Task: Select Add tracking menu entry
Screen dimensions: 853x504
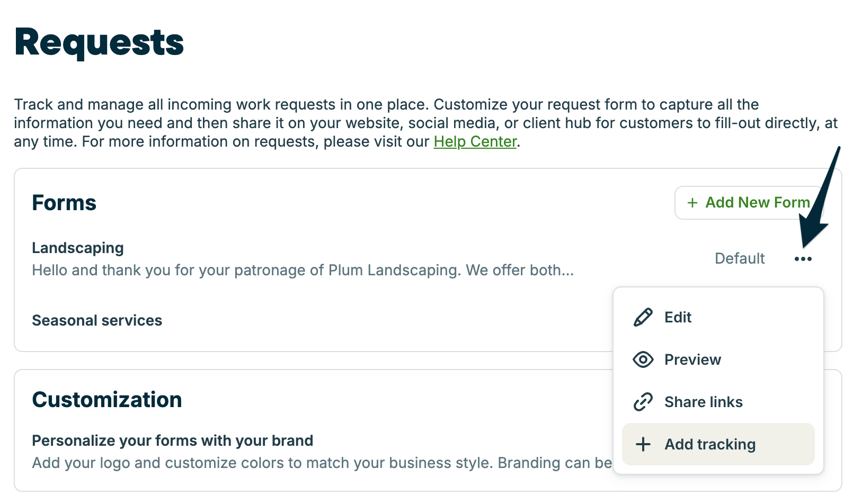Action: pyautogui.click(x=710, y=444)
